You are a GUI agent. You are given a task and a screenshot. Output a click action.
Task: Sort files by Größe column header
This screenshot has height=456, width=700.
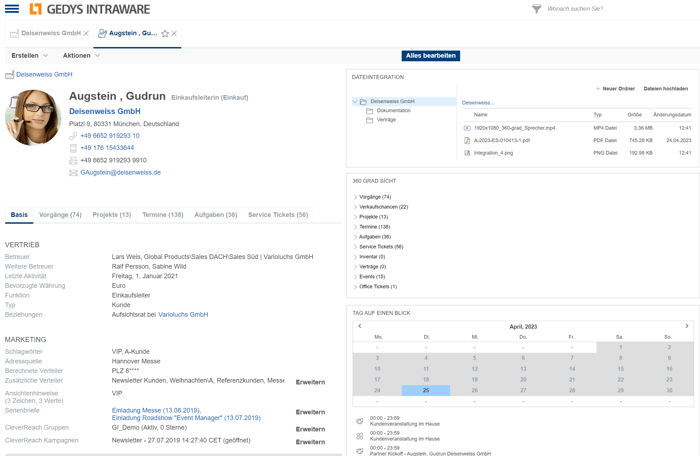634,115
